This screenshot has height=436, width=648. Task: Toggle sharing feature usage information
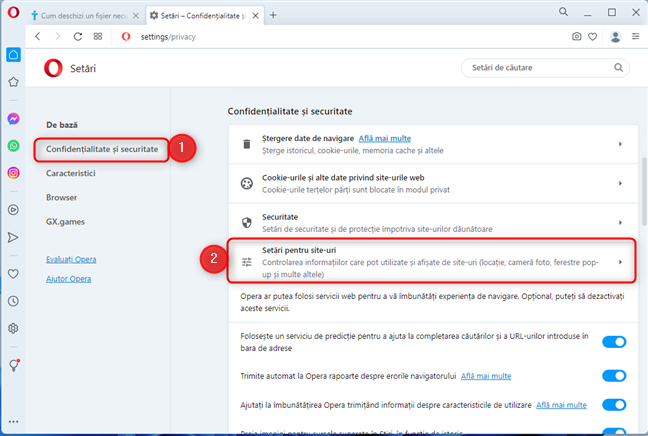tap(614, 405)
